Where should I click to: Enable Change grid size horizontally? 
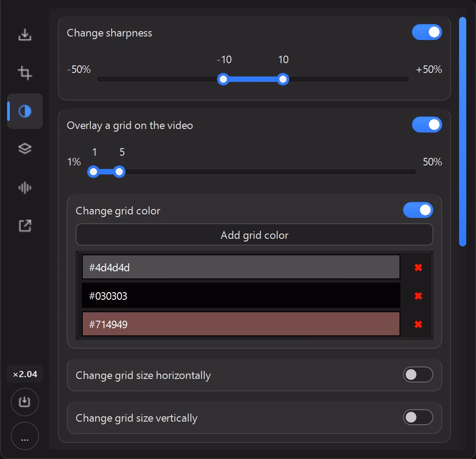coord(418,374)
